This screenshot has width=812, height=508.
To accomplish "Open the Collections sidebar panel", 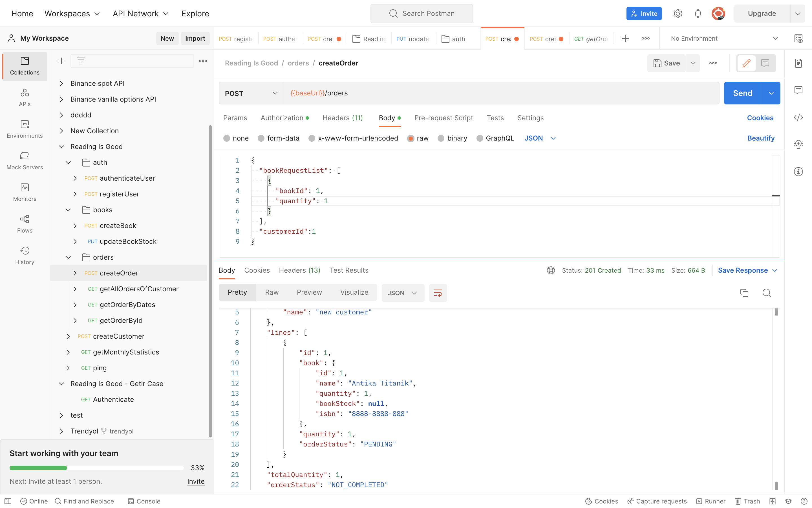I will click(x=25, y=66).
